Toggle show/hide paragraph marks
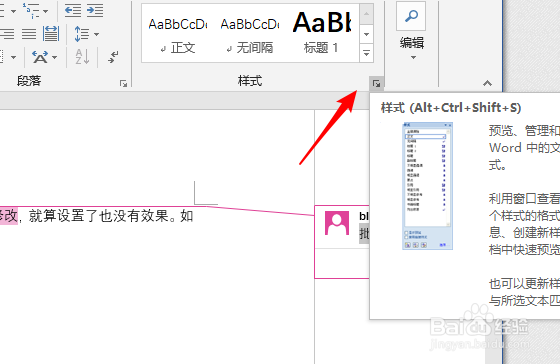 113,57
